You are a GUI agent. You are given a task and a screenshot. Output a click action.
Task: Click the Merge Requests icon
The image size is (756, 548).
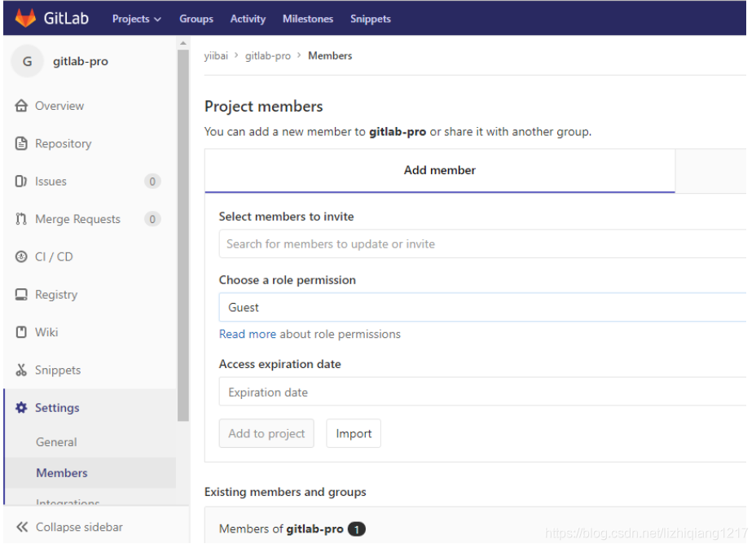coord(21,219)
